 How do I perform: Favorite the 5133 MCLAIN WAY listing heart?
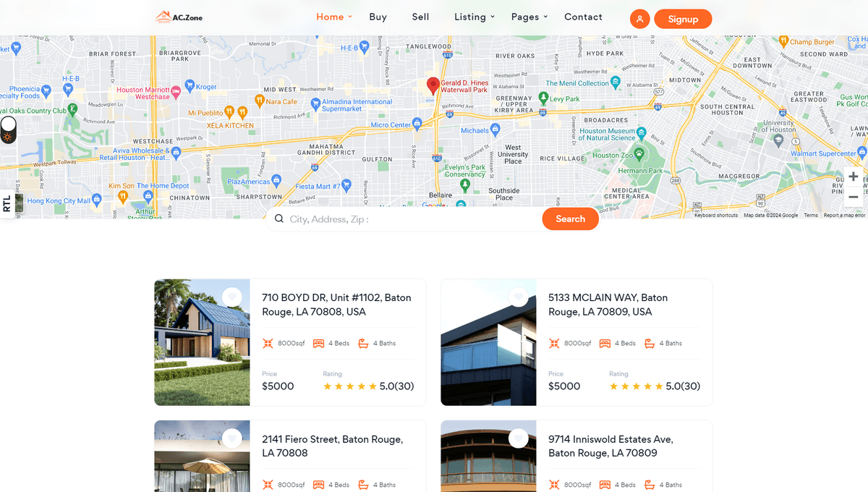(x=518, y=297)
